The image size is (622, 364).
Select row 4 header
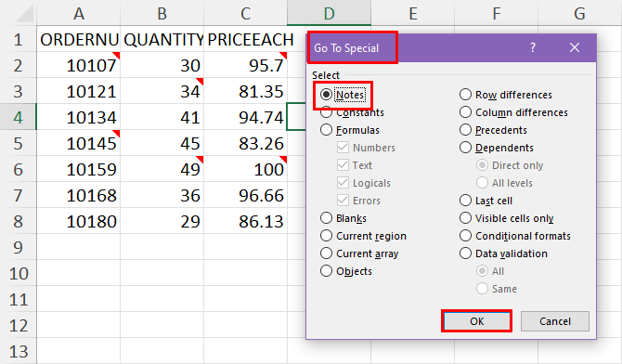click(18, 117)
